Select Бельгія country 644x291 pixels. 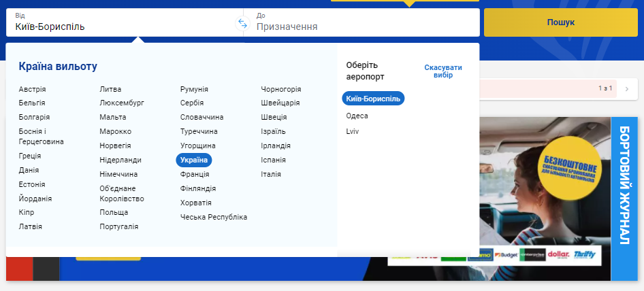point(32,103)
